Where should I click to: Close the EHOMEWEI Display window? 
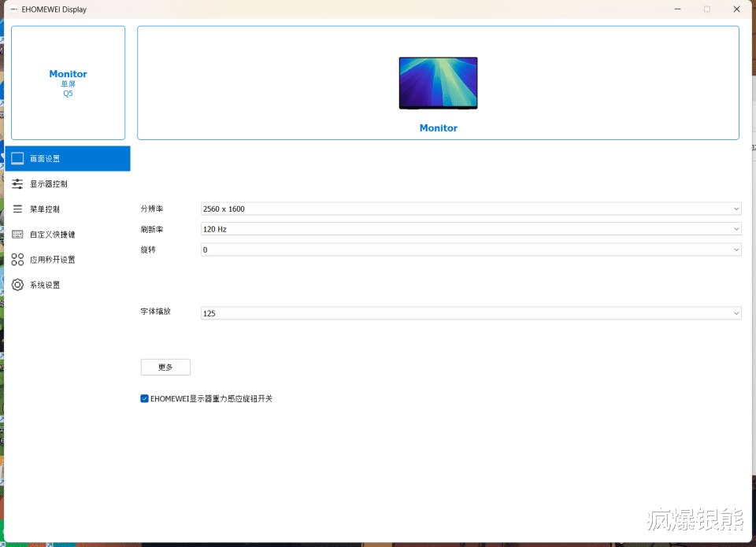pos(737,9)
